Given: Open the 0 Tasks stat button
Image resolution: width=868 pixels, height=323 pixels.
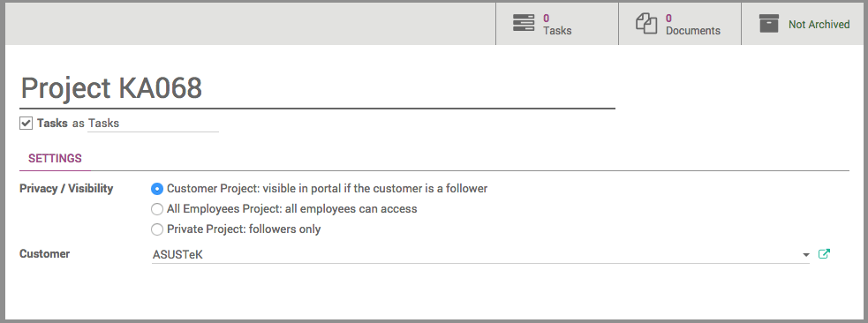Looking at the screenshot, I should click(557, 24).
